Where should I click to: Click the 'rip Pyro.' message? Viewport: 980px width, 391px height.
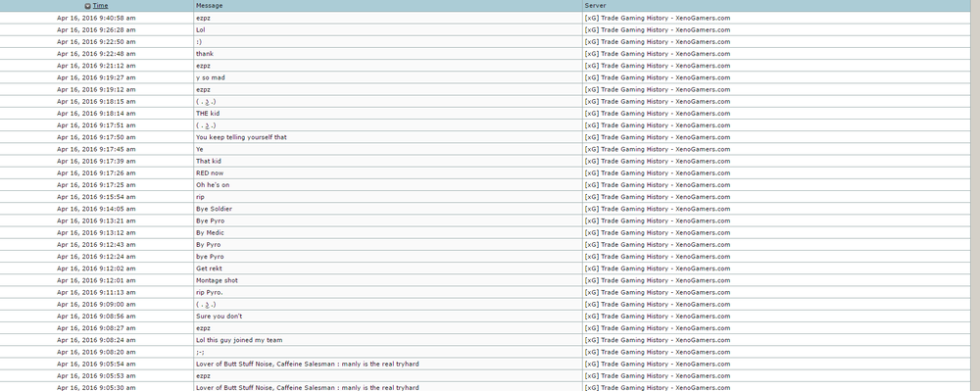[x=210, y=292]
